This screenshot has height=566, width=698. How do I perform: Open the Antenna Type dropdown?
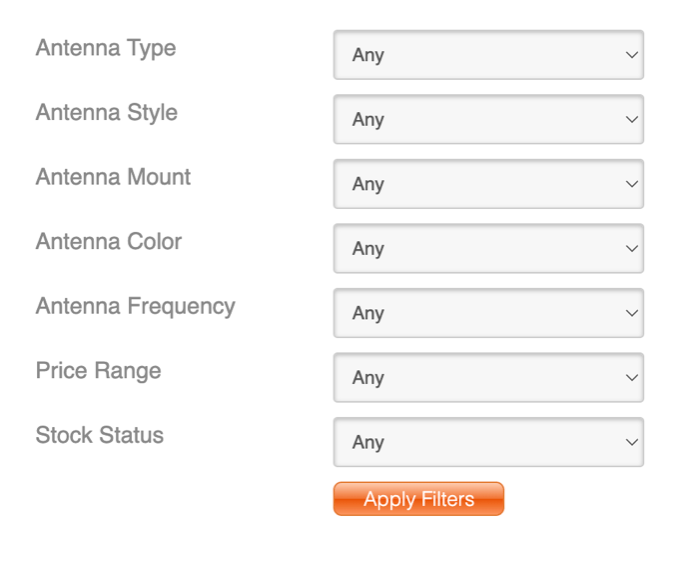click(488, 55)
